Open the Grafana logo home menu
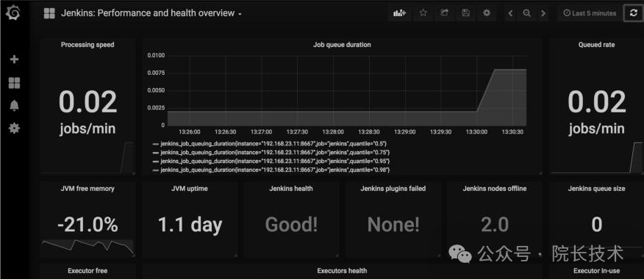 (14, 13)
